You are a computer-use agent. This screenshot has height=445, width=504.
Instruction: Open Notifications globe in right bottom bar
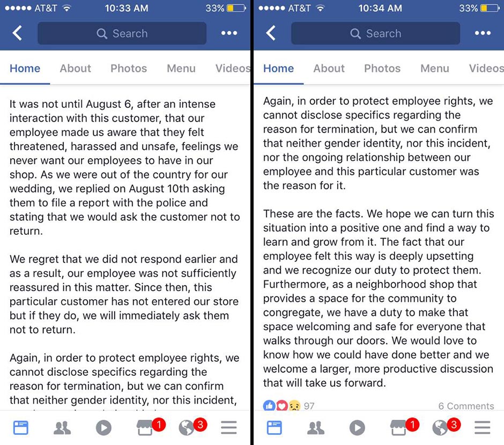[440, 427]
